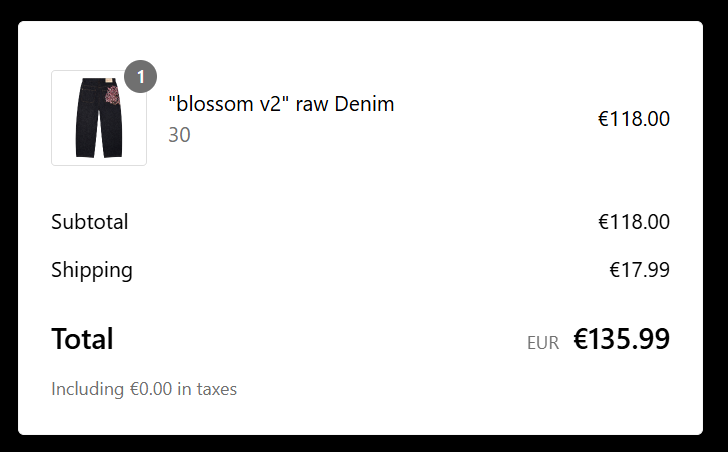Click the bold Total label

pos(82,339)
